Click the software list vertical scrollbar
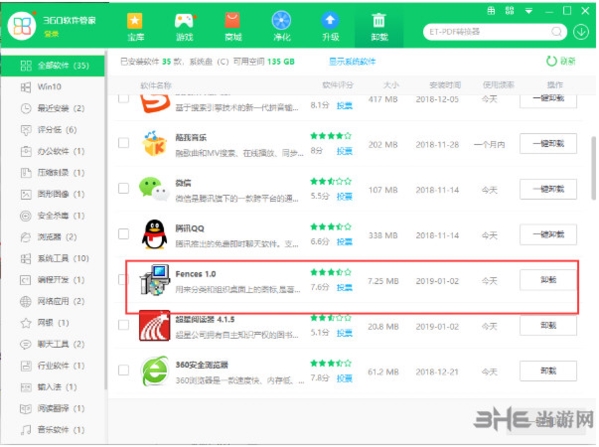Viewport: 599px width, 447px height. coord(594,168)
